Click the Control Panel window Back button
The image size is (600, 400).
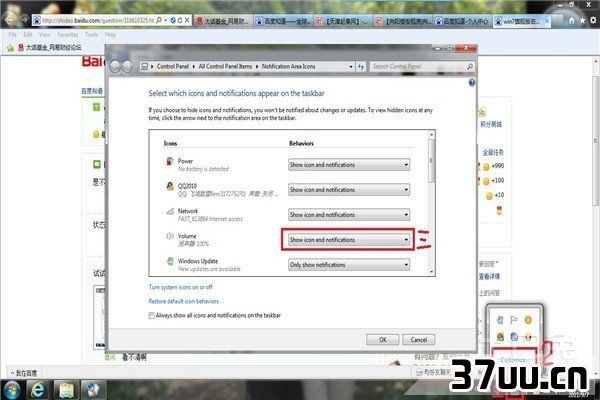pyautogui.click(x=115, y=67)
